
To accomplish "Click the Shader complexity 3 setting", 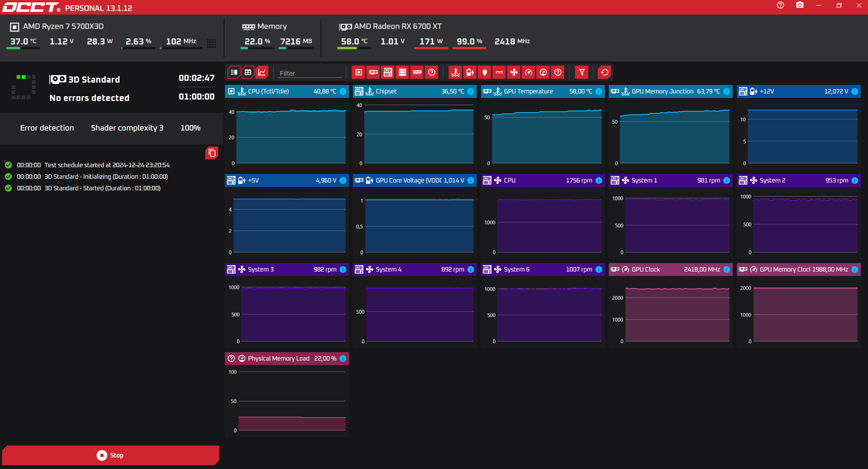I will (127, 128).
